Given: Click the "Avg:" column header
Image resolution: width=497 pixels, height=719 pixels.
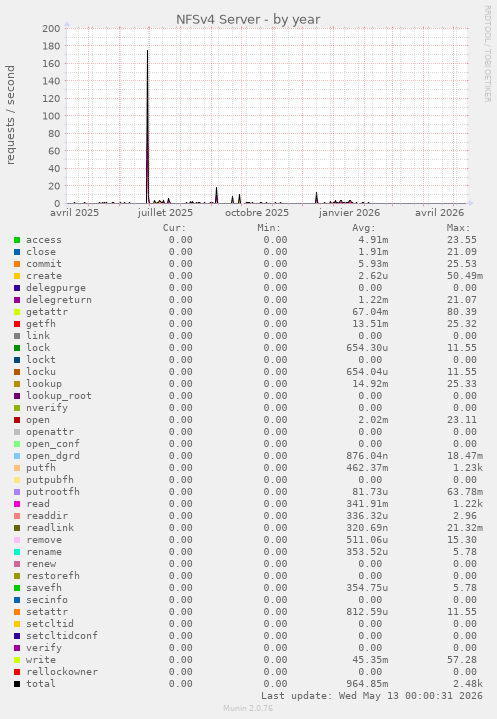Looking at the screenshot, I should pyautogui.click(x=364, y=228).
